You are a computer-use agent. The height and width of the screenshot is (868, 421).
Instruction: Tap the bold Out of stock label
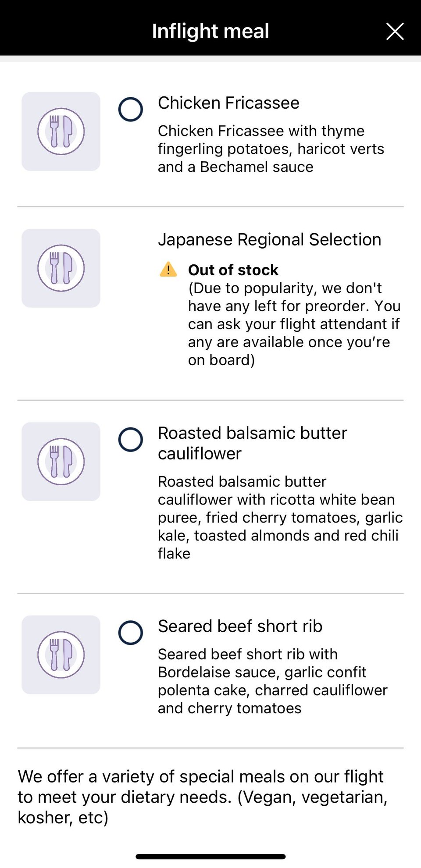[x=233, y=270]
